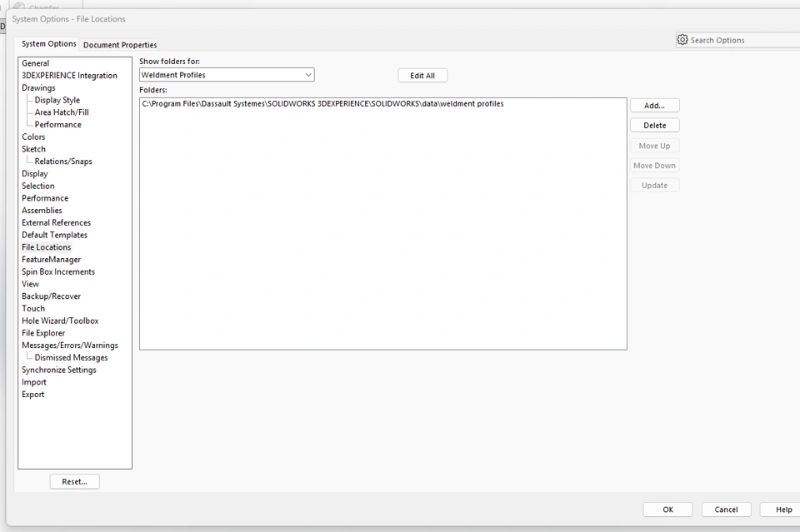This screenshot has width=800, height=532.
Task: Click the Cancel button
Action: [726, 510]
